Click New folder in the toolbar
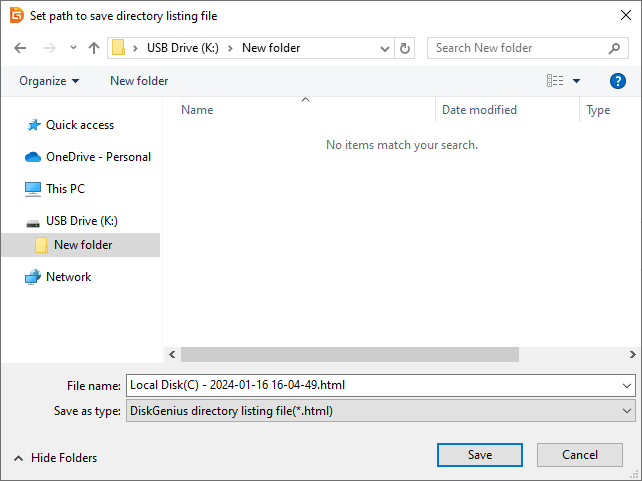Viewport: 642px width, 481px height. point(139,81)
